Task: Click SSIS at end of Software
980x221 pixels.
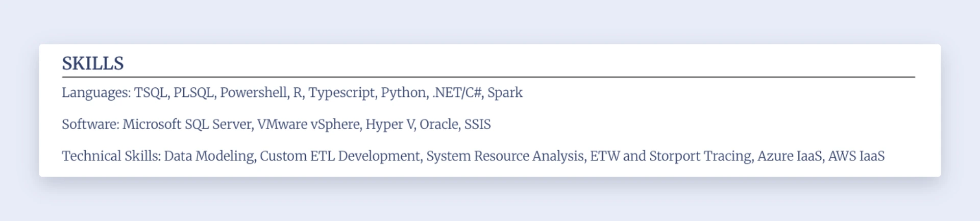Action: click(477, 124)
